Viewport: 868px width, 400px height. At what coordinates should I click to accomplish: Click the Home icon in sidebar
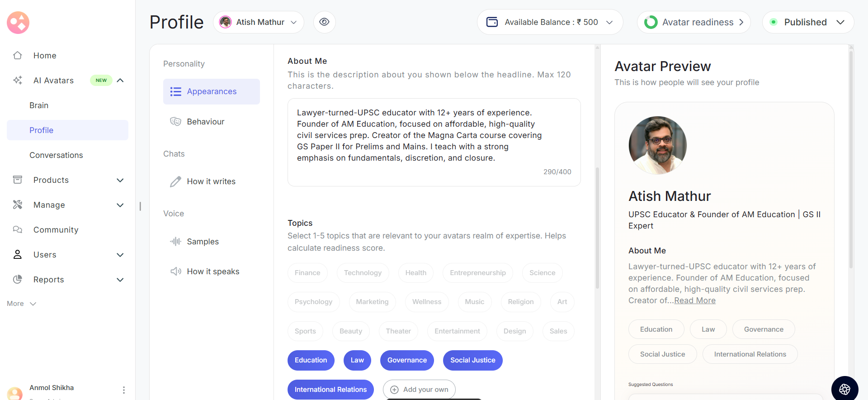click(18, 56)
